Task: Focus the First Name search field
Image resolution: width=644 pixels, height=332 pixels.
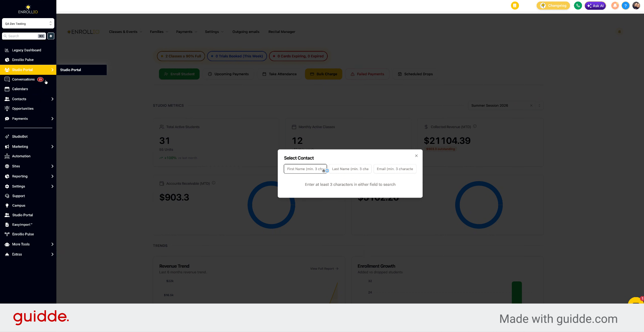Action: coord(305,169)
